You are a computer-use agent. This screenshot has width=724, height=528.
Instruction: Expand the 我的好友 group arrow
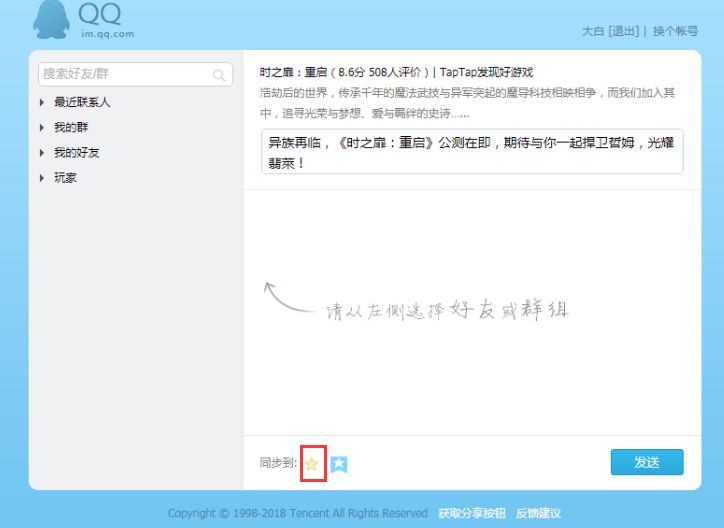42,153
